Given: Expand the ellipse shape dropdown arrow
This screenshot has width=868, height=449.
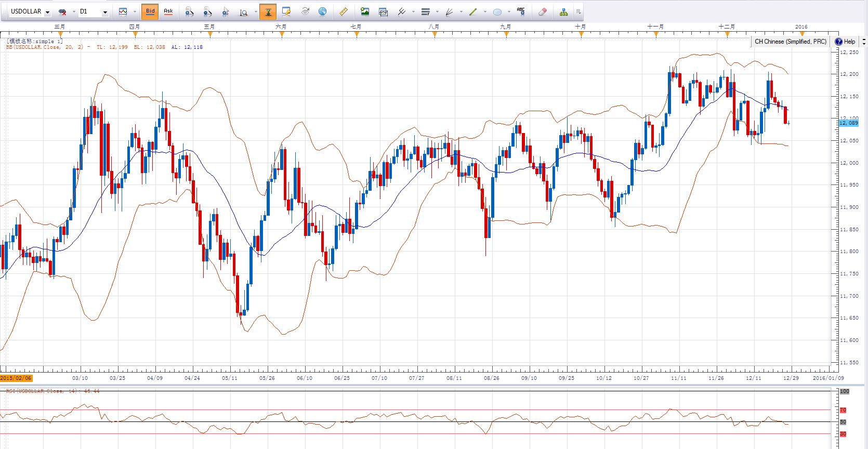Looking at the screenshot, I should 509,11.
